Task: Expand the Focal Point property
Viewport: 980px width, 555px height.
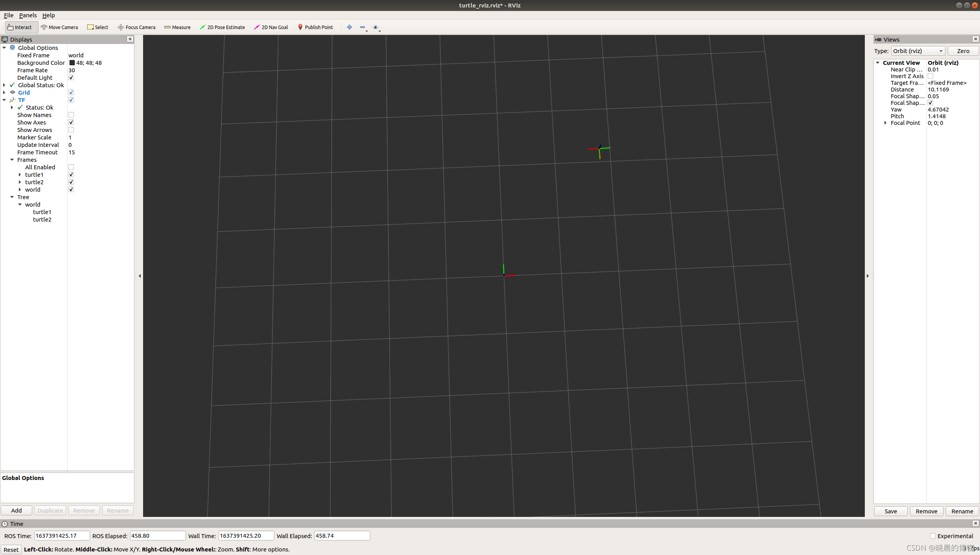Action: point(885,123)
